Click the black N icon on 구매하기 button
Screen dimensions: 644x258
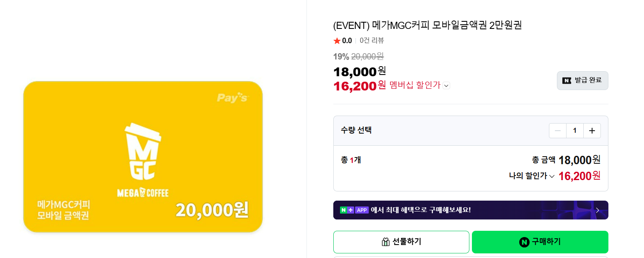tap(525, 242)
